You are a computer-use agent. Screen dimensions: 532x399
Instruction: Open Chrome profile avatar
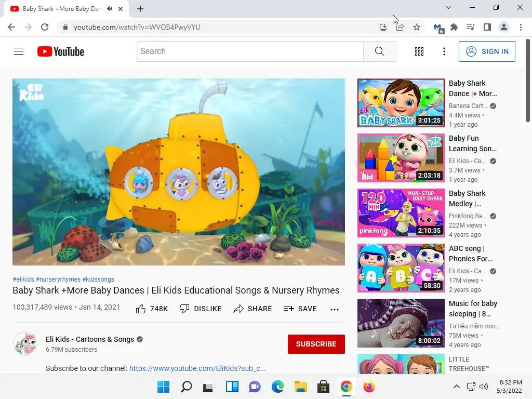coord(504,27)
